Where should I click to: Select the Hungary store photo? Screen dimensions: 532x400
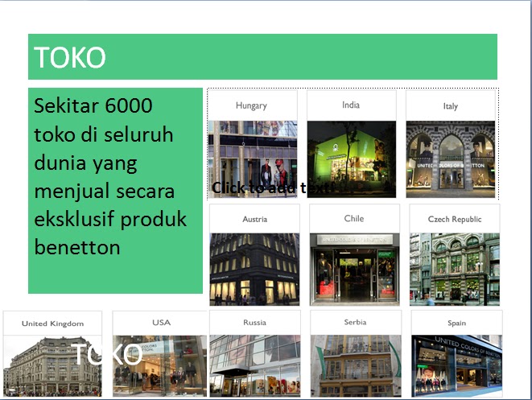(253, 159)
